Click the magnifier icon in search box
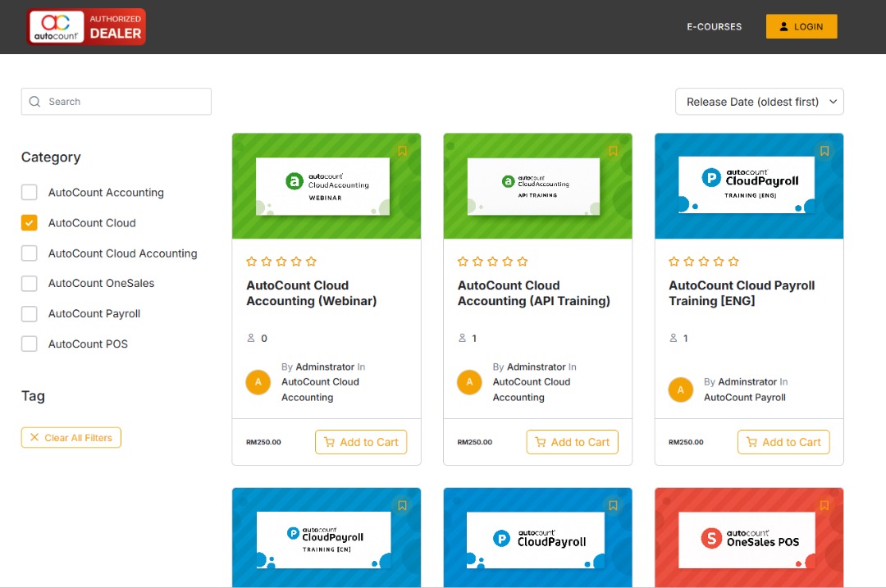This screenshot has height=588, width=886. (34, 102)
